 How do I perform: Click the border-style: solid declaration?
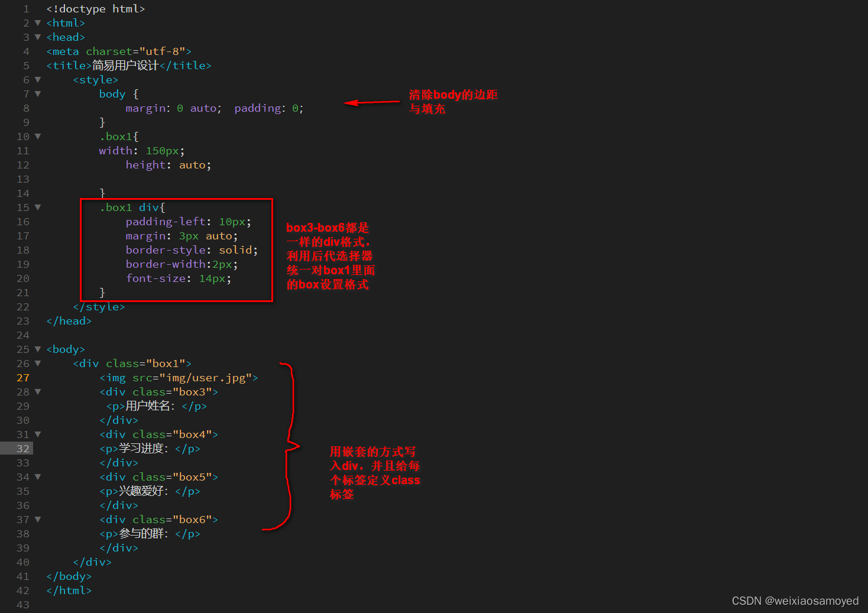click(192, 250)
